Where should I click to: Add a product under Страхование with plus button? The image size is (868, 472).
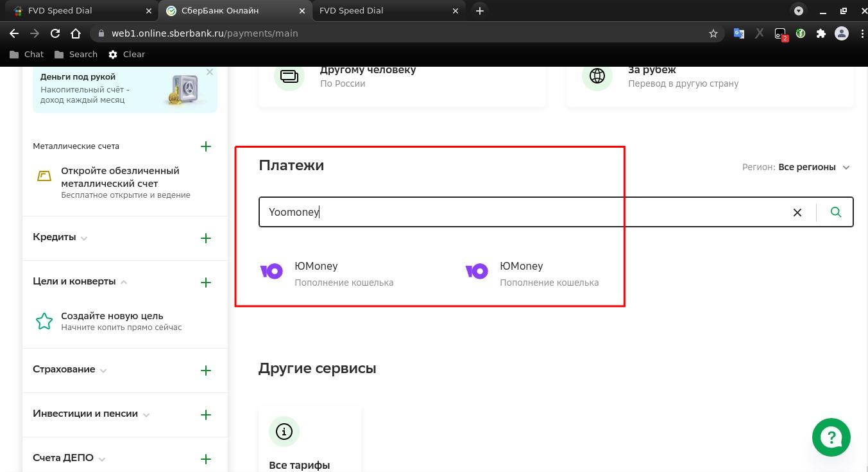coord(205,370)
